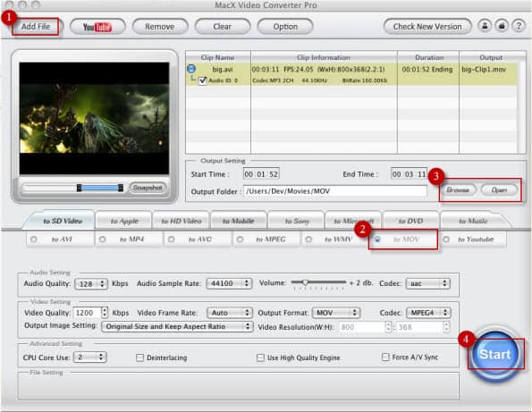
Task: Switch to the to Apple tab
Action: (x=124, y=221)
